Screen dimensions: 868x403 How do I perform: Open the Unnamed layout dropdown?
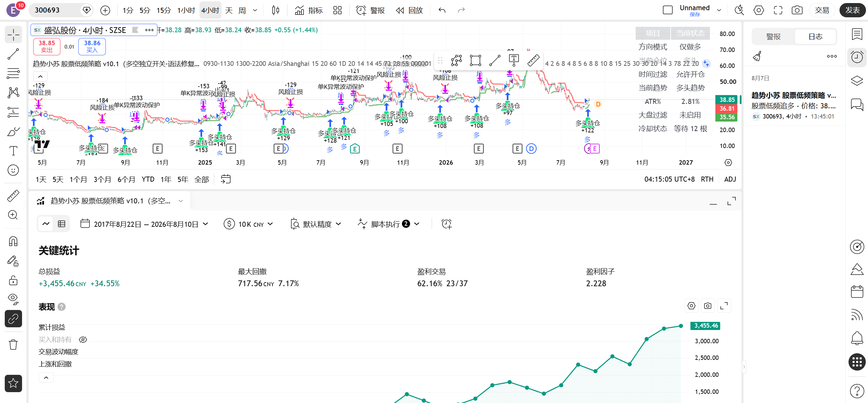click(x=719, y=11)
